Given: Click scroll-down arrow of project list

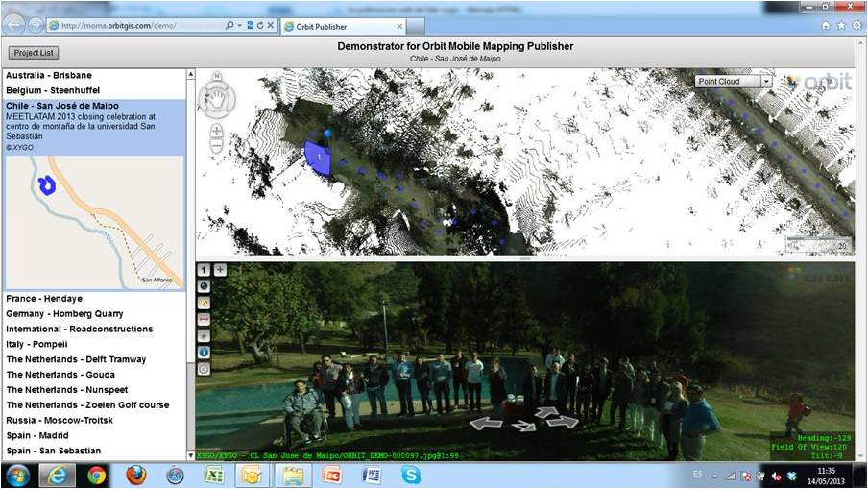Looking at the screenshot, I should (191, 455).
